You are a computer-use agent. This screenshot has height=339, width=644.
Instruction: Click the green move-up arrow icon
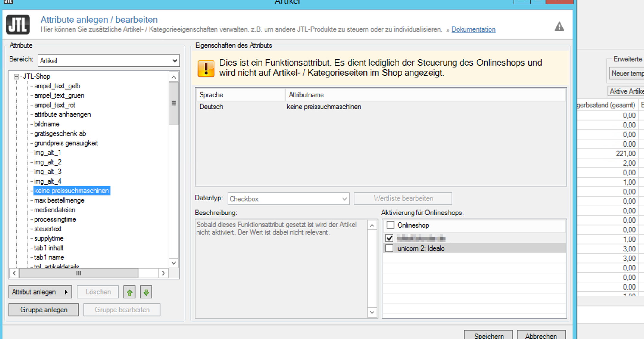(x=129, y=292)
